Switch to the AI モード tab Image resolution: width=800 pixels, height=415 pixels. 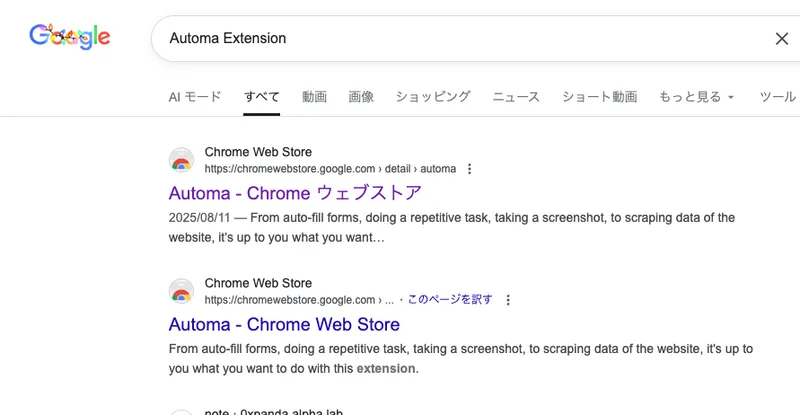click(195, 97)
